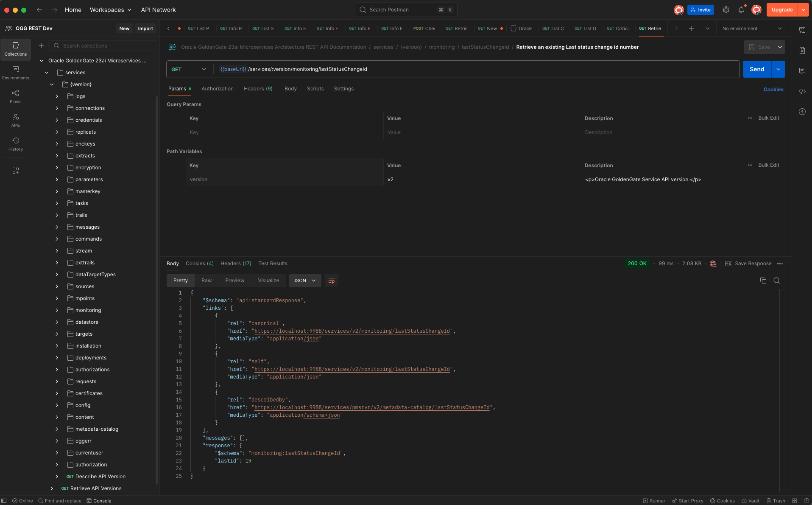
Task: Open the Cookies link
Action: pyautogui.click(x=773, y=90)
